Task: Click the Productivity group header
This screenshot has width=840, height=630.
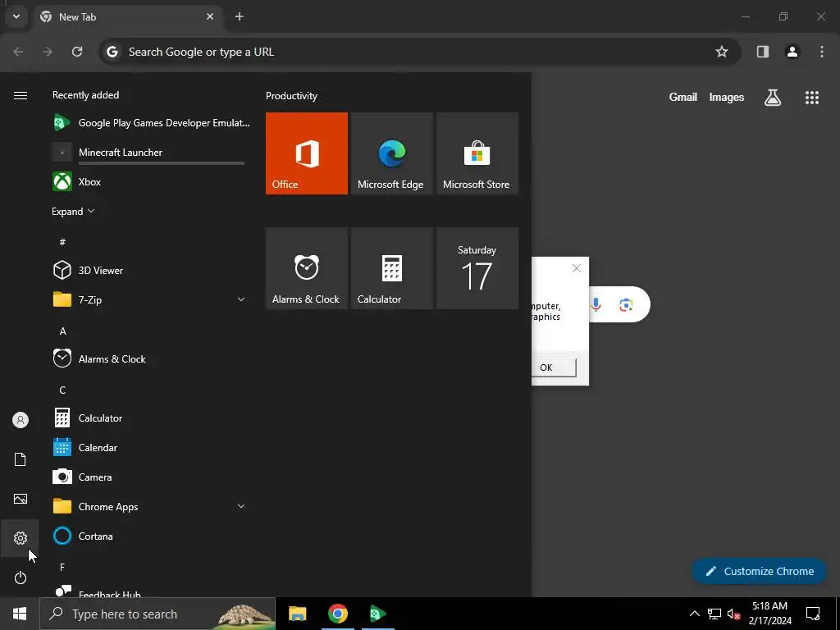Action: point(291,96)
